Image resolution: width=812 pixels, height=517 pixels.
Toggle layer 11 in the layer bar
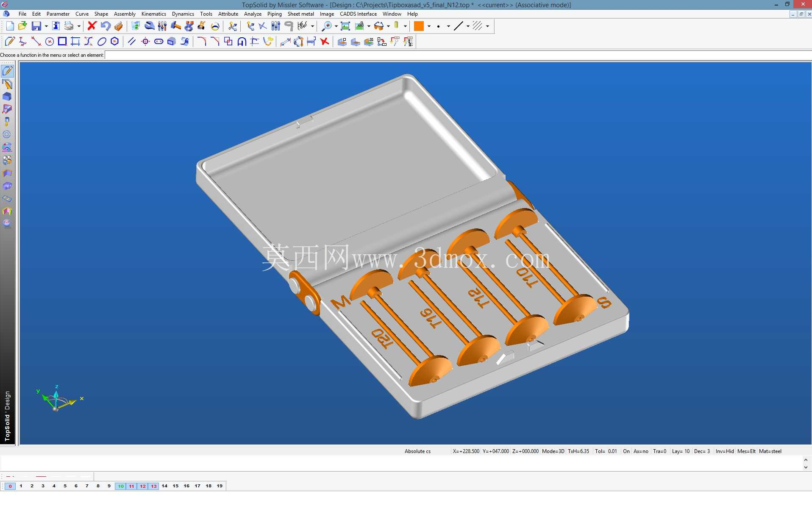pos(131,486)
